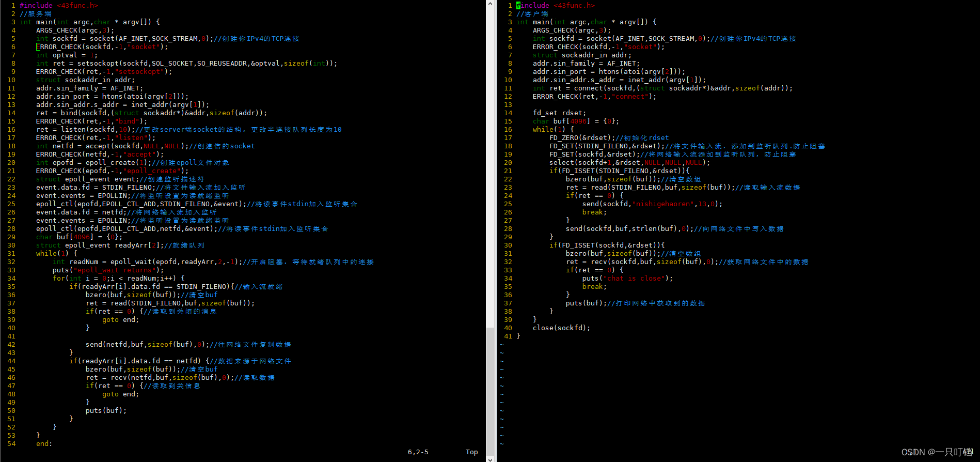Viewport: 980px width, 462px height.
Task: Click the 'send(netfd,buf,sizeof(buf),0);' line
Action: [188, 344]
